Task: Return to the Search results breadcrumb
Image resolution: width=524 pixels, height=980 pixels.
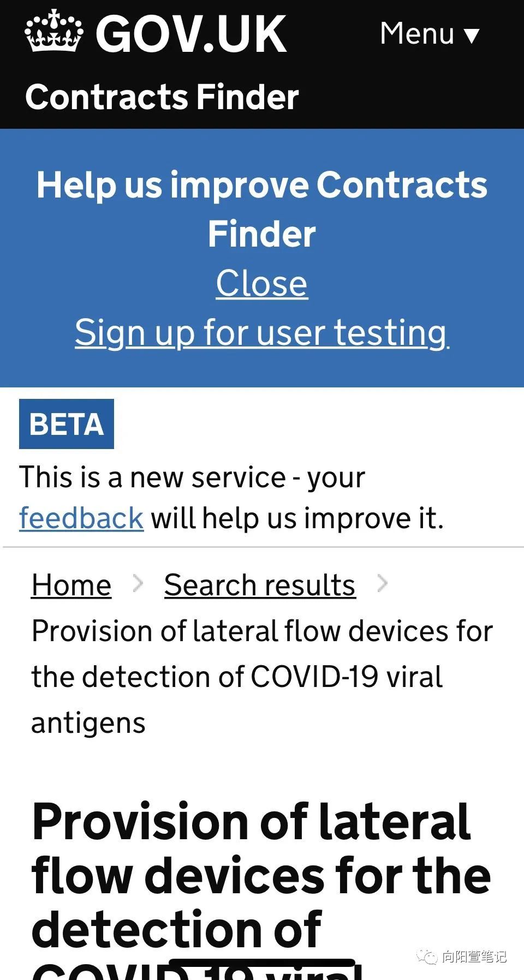Action: click(260, 585)
